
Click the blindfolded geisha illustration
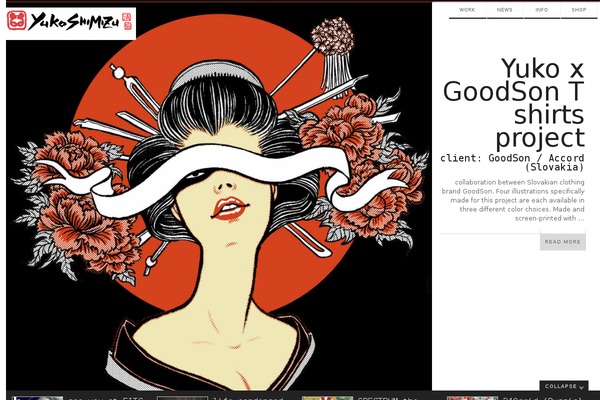tap(219, 196)
